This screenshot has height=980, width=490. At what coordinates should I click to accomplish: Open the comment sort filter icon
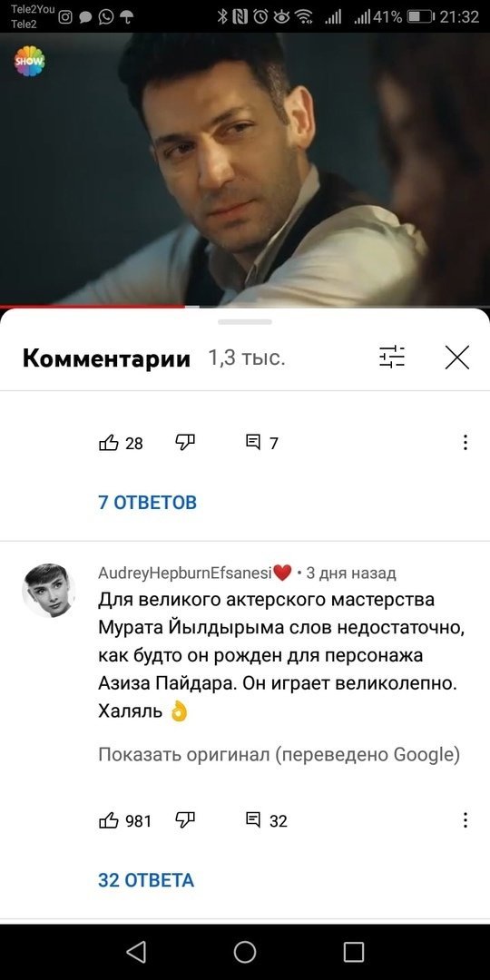pos(392,358)
